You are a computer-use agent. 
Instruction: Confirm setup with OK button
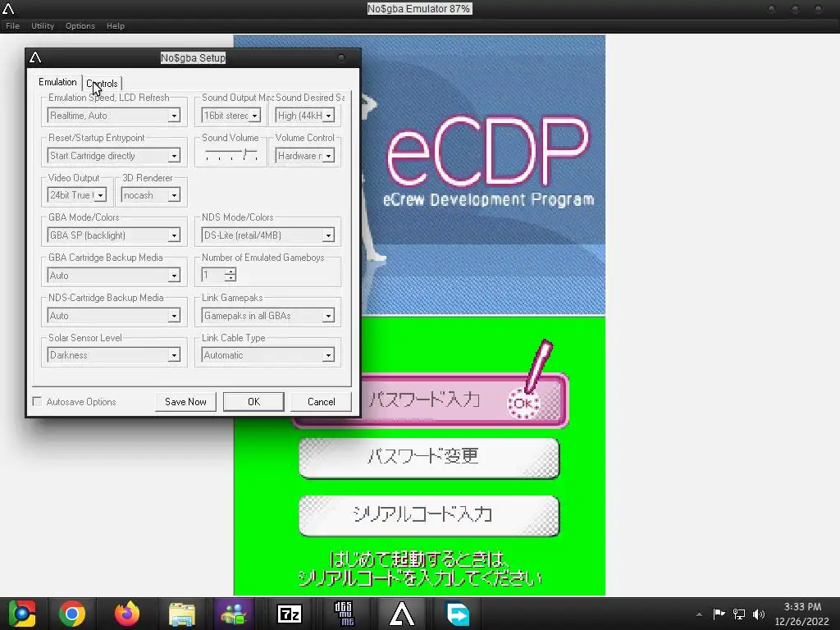(254, 402)
